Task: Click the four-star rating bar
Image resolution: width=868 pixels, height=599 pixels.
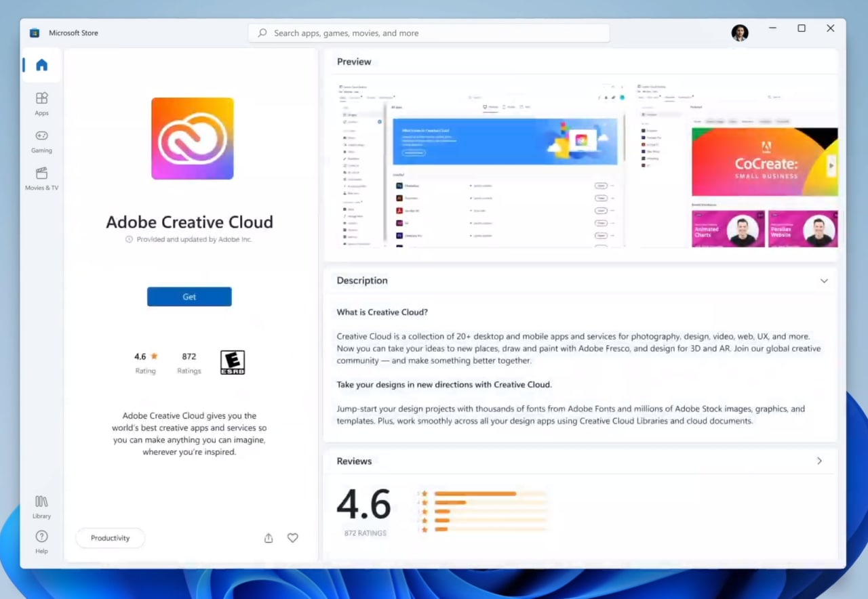Action: pos(490,502)
